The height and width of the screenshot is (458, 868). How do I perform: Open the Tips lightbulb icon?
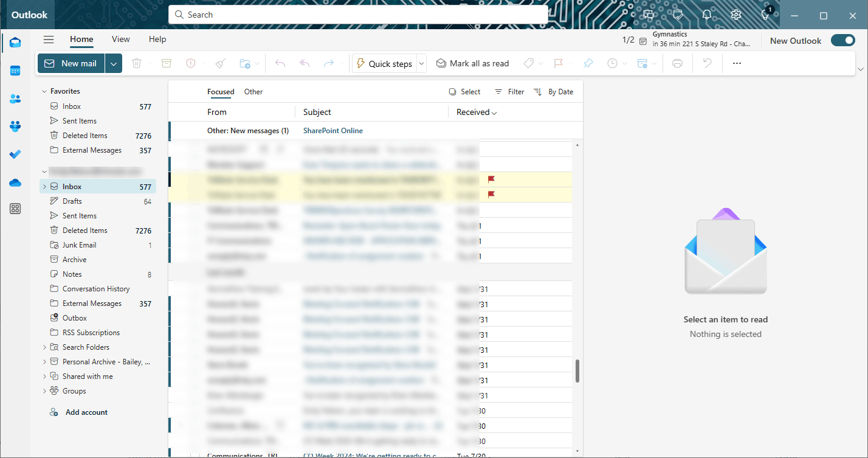(x=766, y=15)
